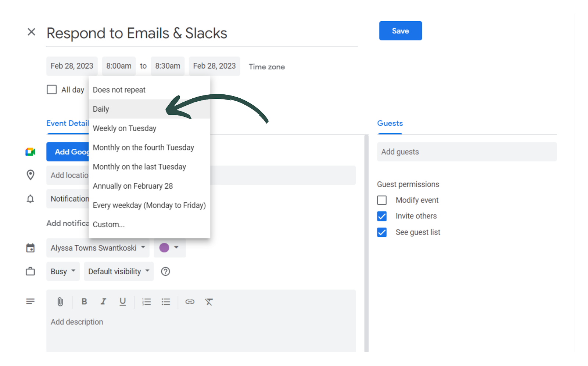588x366 pixels.
Task: Toggle underline formatting in description
Action: (123, 302)
